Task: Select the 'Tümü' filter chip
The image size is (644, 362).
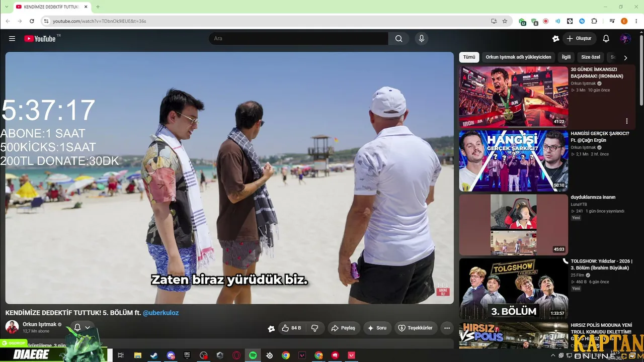Action: click(469, 57)
